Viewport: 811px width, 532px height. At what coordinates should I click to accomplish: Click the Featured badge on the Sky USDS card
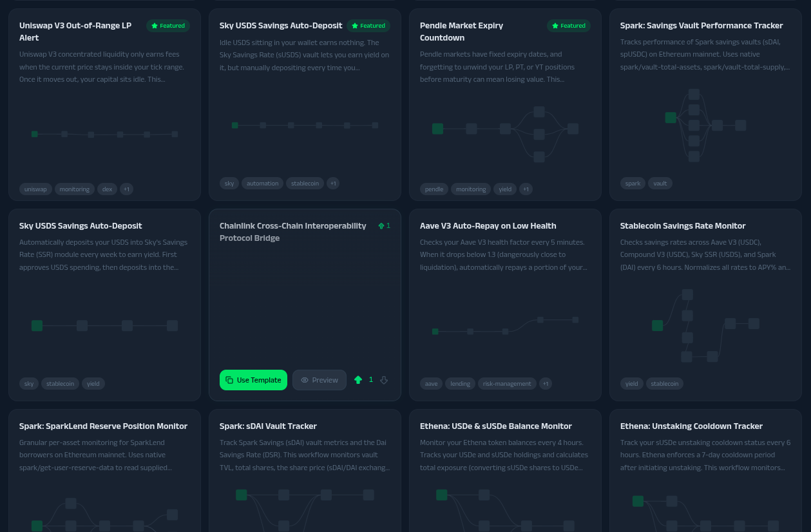point(368,26)
